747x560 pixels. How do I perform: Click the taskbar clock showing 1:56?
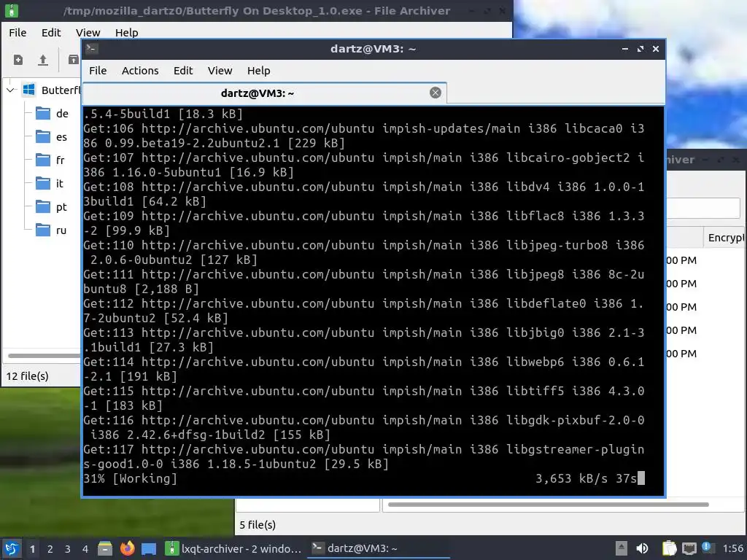click(x=732, y=548)
